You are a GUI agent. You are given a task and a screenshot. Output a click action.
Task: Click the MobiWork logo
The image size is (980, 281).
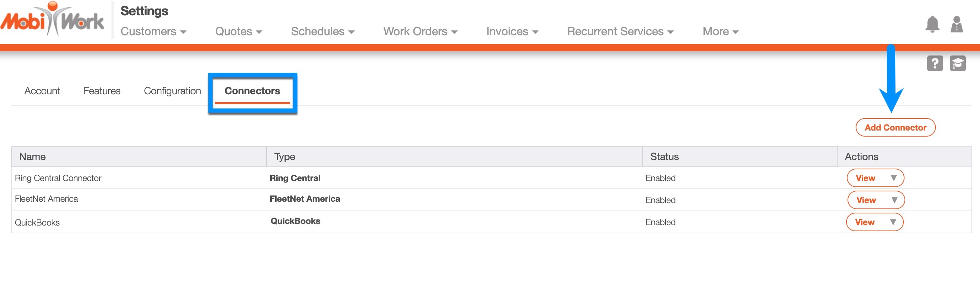[52, 20]
